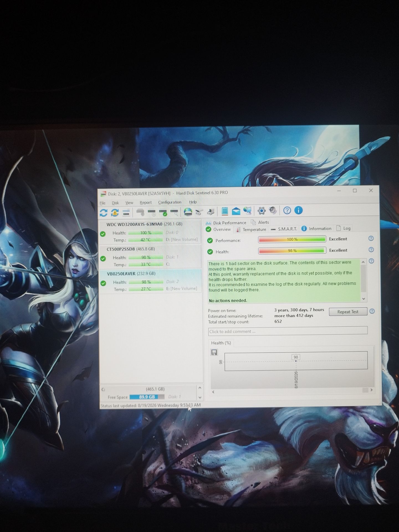Click the down arrow beside C: volume list
Screen dimensions: 399x532
pos(200,398)
